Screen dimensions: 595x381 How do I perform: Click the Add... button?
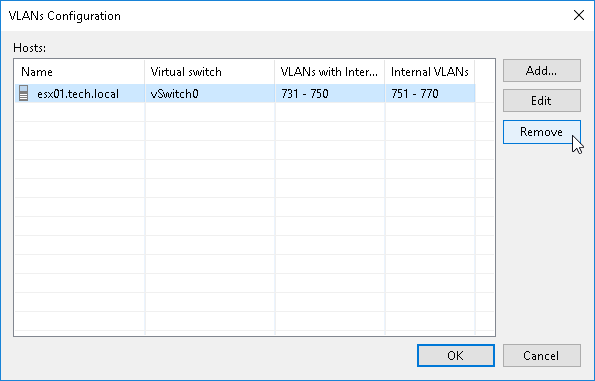[541, 71]
